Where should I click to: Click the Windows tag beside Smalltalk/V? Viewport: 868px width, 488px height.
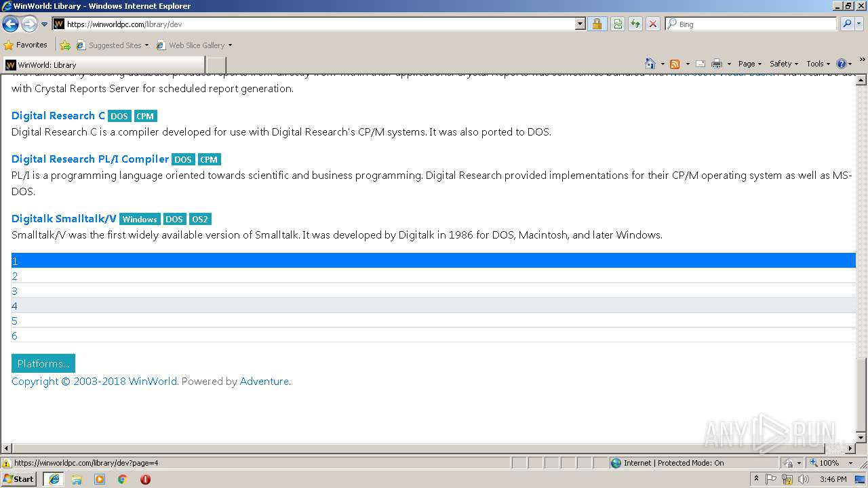coord(140,219)
